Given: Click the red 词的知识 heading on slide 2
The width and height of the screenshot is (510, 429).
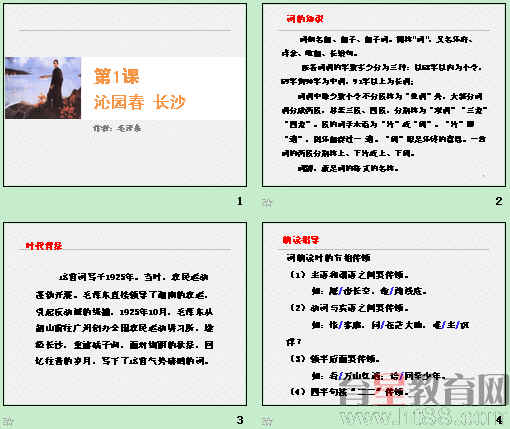Looking at the screenshot, I should pyautogui.click(x=305, y=19).
